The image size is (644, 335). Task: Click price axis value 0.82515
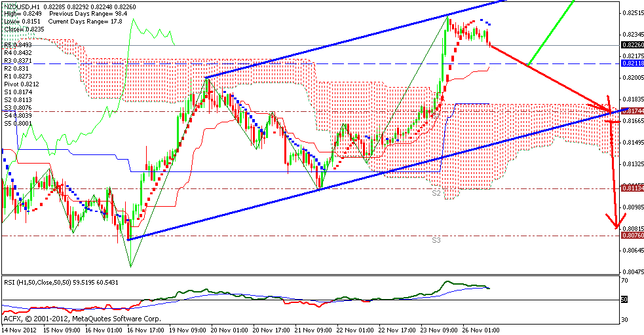[x=633, y=12]
